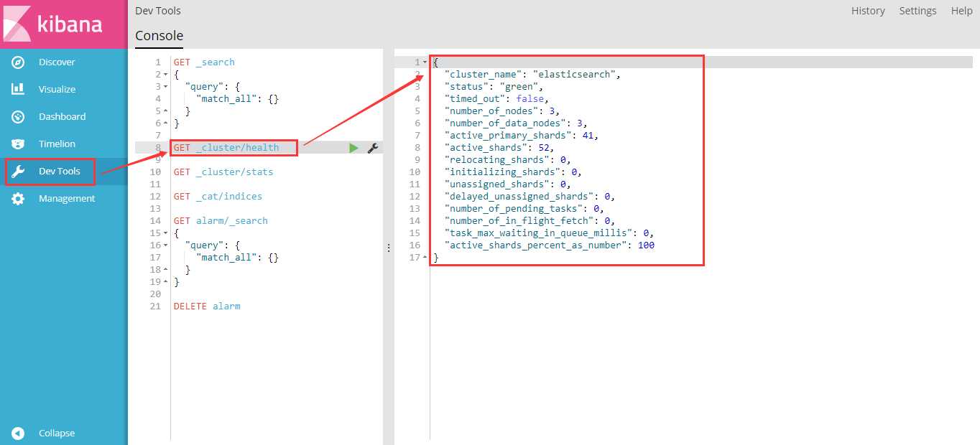
Task: Click "match_all": {} on editor line 4
Action: tap(237, 99)
